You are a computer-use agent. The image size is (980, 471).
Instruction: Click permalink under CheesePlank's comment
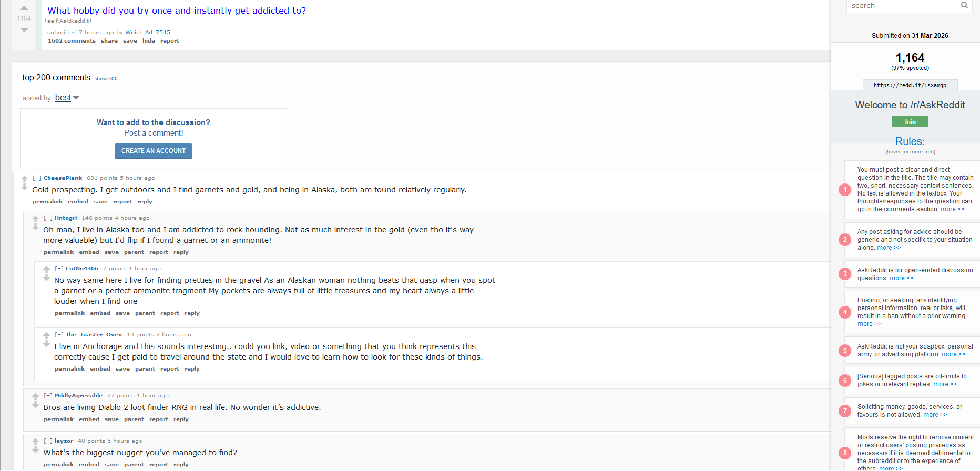pyautogui.click(x=47, y=202)
